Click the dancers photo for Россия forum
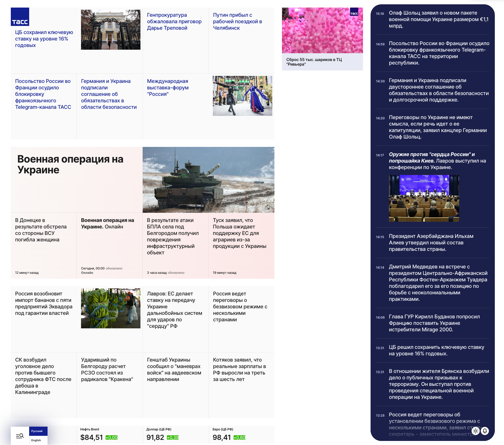This screenshot has height=445, width=504. coord(242,96)
